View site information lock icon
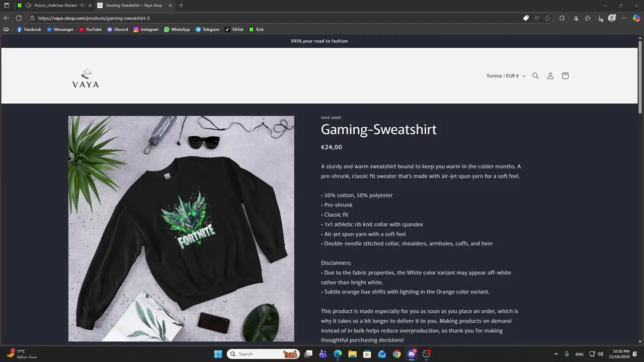The image size is (644, 362). (32, 18)
